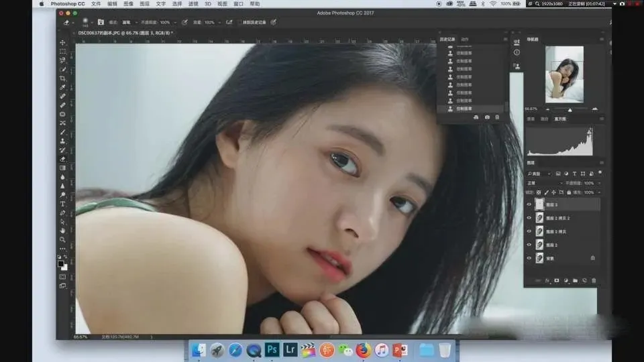Select the Move tool
644x362 pixels.
click(63, 43)
